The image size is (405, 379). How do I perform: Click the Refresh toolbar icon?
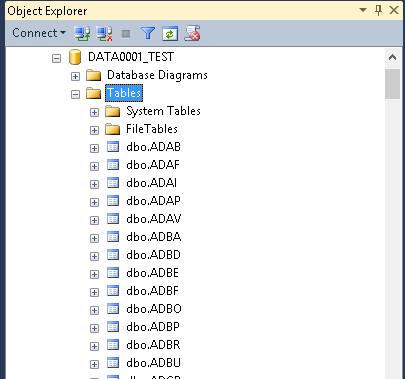click(170, 33)
